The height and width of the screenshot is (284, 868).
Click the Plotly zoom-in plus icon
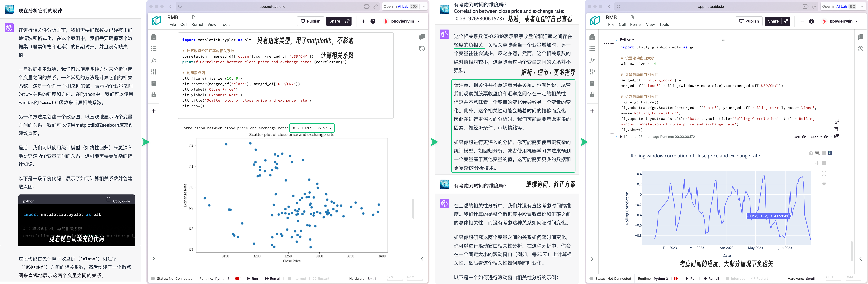[x=824, y=153]
